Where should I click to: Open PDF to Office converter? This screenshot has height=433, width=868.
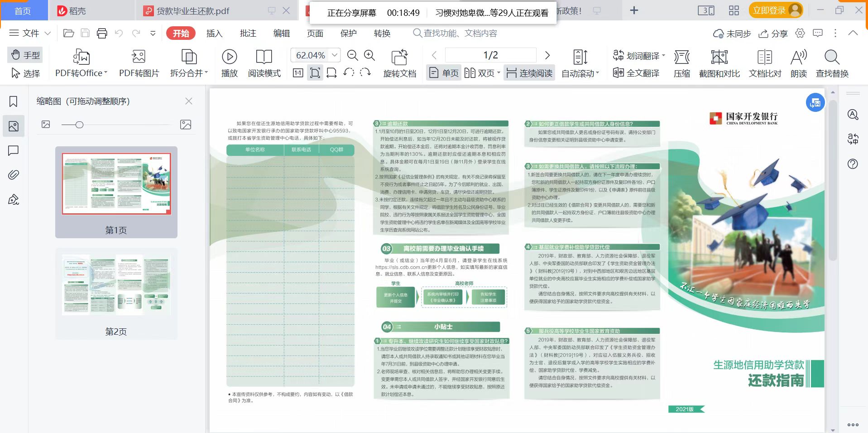[82, 63]
